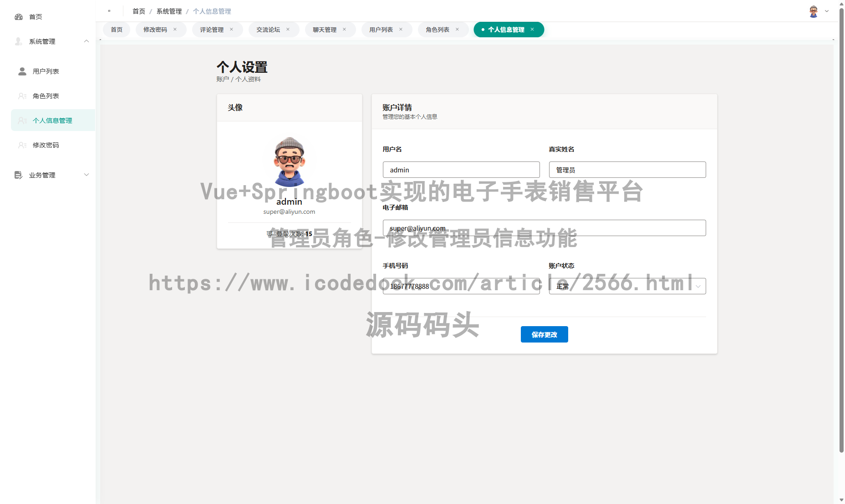Open the user avatar icon at top right

[x=813, y=11]
